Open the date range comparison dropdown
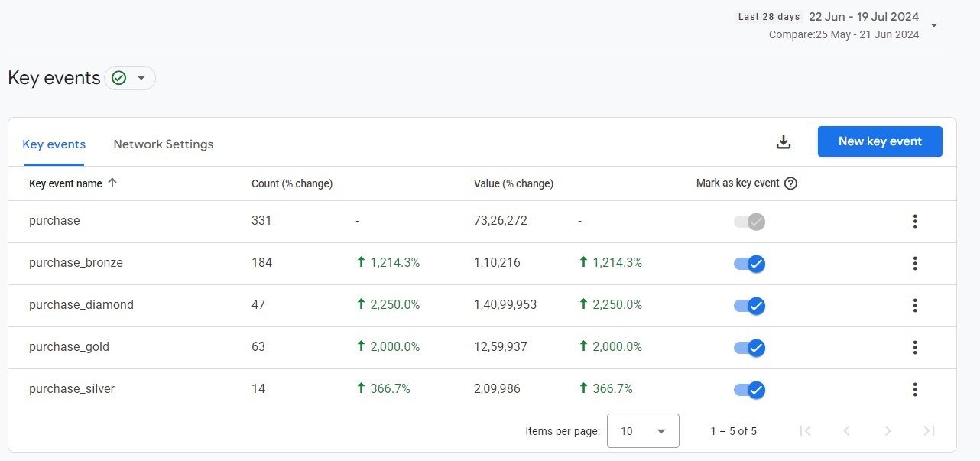This screenshot has width=980, height=461. click(x=933, y=25)
